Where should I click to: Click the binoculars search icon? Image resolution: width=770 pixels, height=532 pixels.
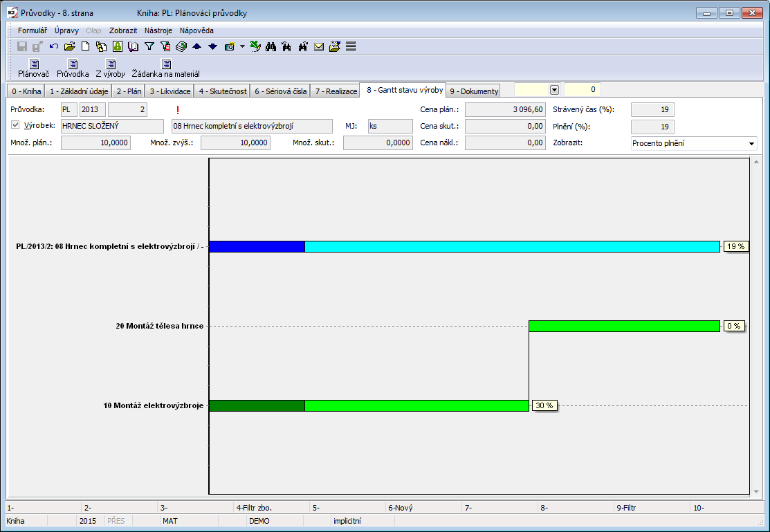click(271, 46)
